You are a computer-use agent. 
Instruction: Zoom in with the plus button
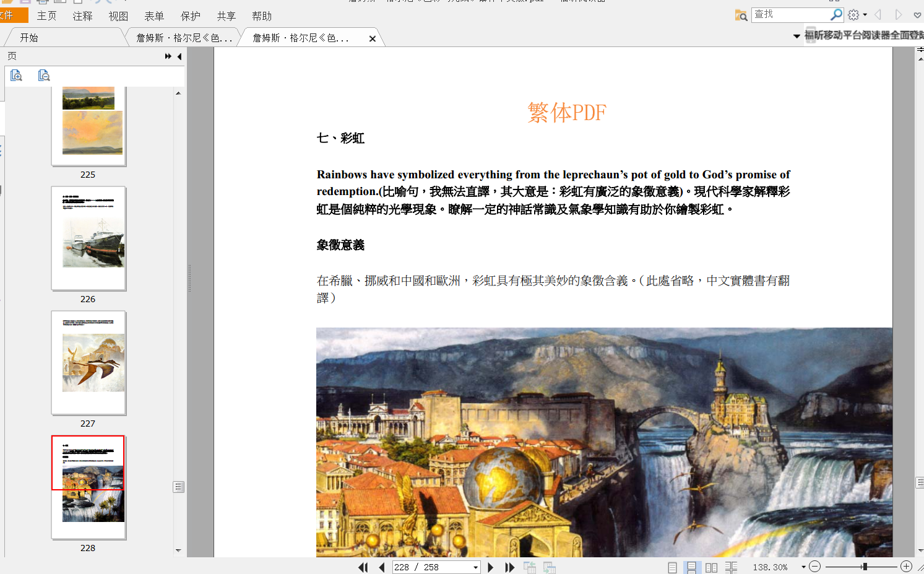point(907,567)
